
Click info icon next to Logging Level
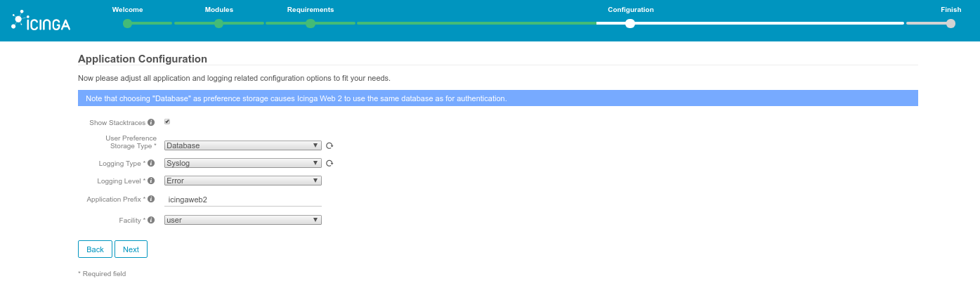[x=151, y=181]
